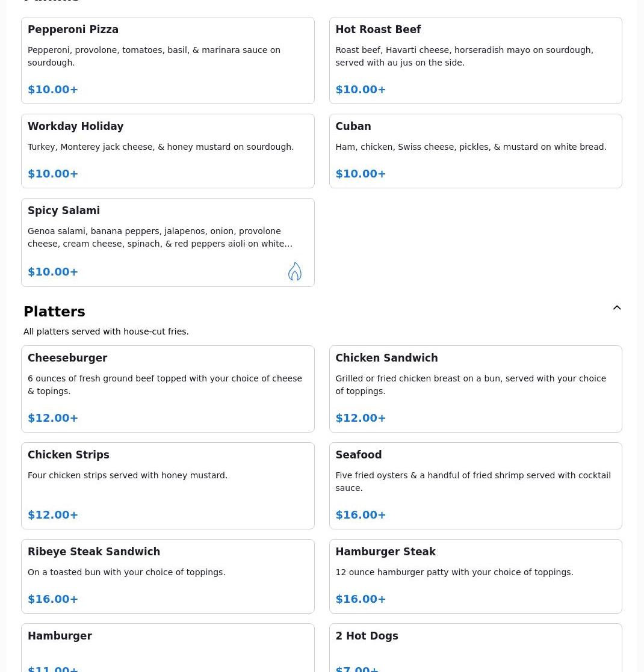The height and width of the screenshot is (672, 644).
Task: Open the Hamburger Steak platter
Action: click(475, 576)
